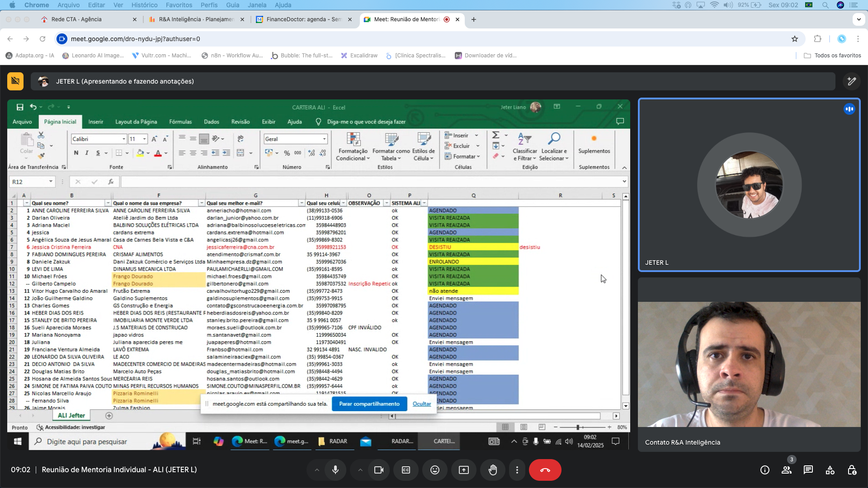Image resolution: width=868 pixels, height=488 pixels.
Task: Open the meeting details info icon
Action: pyautogui.click(x=765, y=470)
